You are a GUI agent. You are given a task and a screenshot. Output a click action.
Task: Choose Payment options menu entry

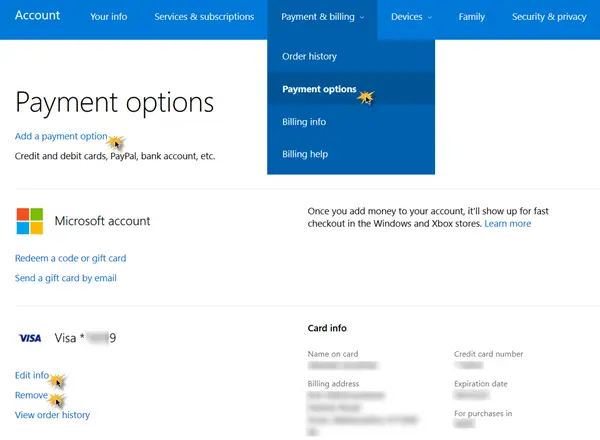[x=319, y=89]
